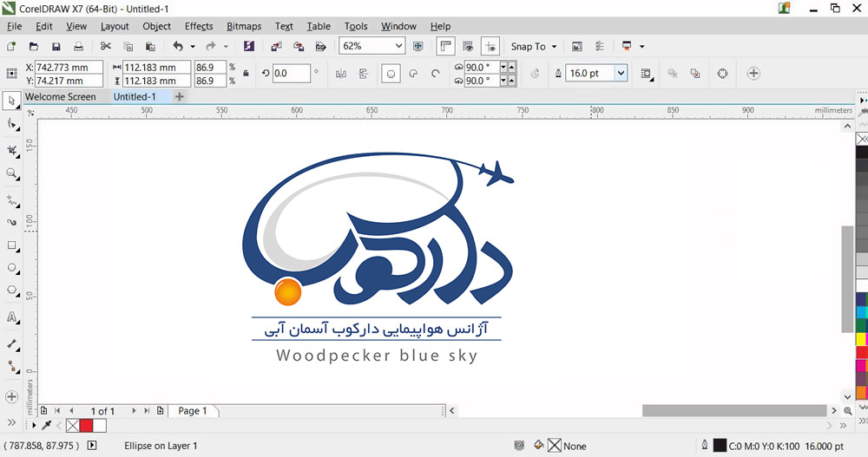This screenshot has width=868, height=457.
Task: Click the New document icon
Action: pyautogui.click(x=11, y=47)
